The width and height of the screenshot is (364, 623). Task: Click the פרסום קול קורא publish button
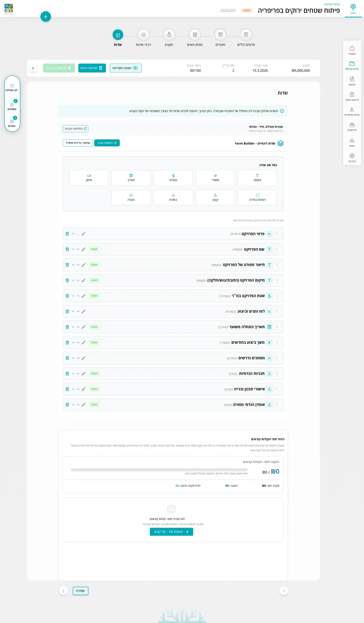tap(59, 68)
